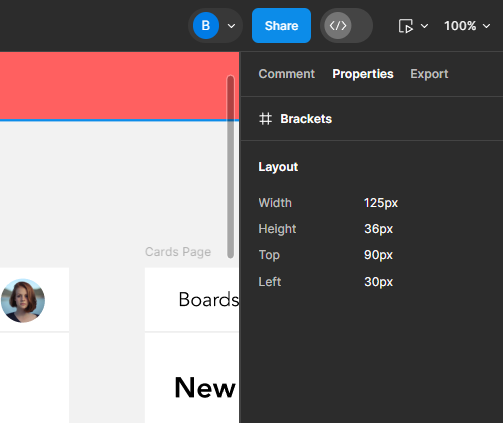Click the canvas vertical scrollbar
The width and height of the screenshot is (503, 423).
(x=230, y=167)
